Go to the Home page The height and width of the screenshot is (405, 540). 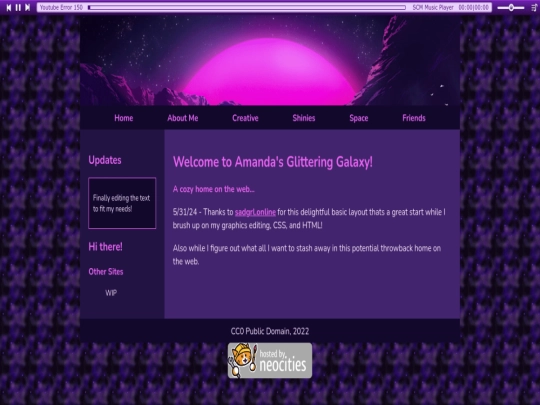(x=124, y=118)
